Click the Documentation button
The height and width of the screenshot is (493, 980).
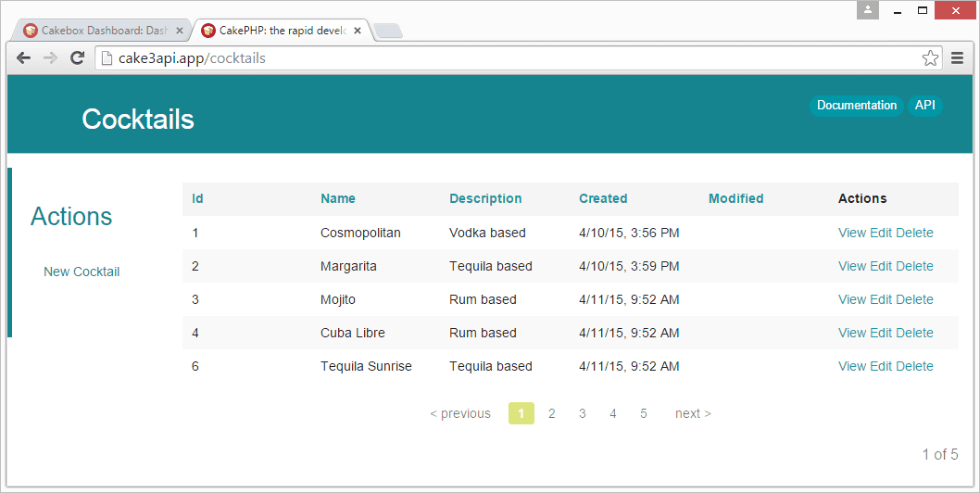click(x=856, y=106)
